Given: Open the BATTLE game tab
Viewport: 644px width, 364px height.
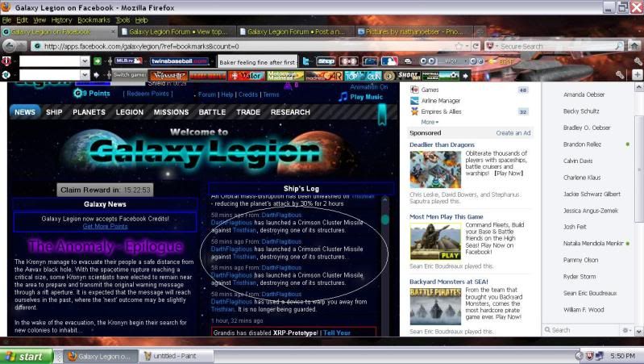Looking at the screenshot, I should point(212,112).
